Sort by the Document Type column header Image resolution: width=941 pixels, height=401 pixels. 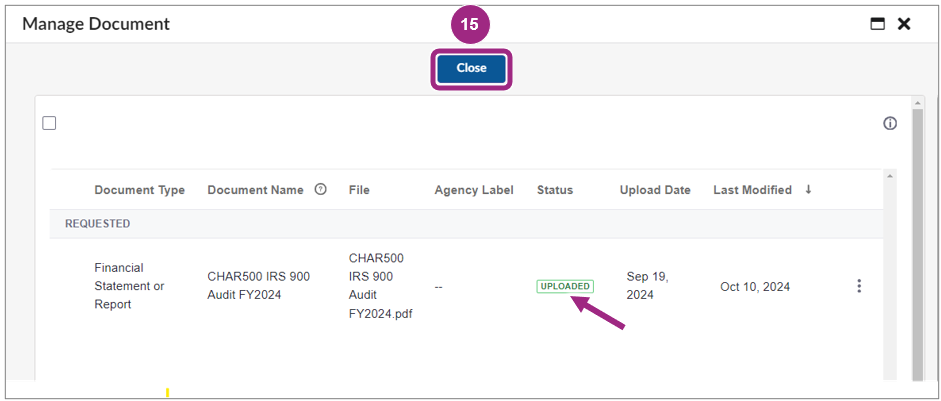click(x=140, y=190)
